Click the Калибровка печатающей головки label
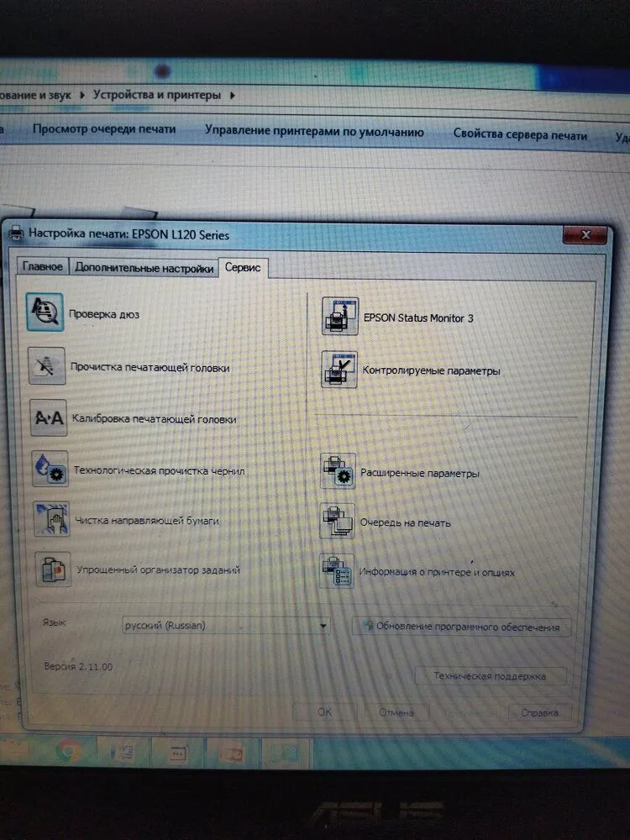The image size is (630, 840). (x=155, y=419)
